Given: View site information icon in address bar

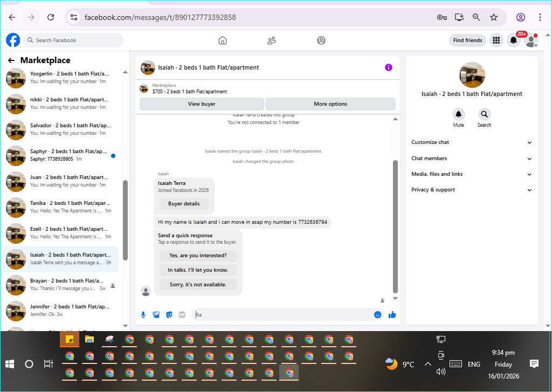Looking at the screenshot, I should pos(73,17).
